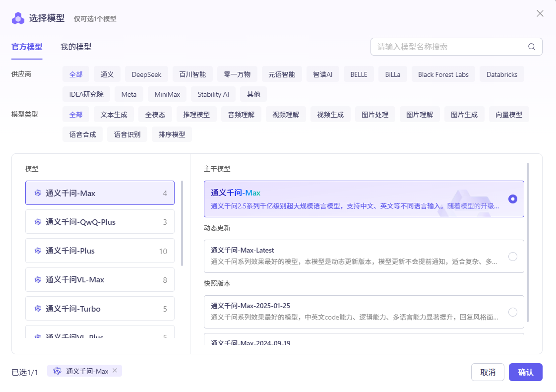Click the icon beside 通义千问-Plus in list
556x392 pixels.
pyautogui.click(x=38, y=251)
